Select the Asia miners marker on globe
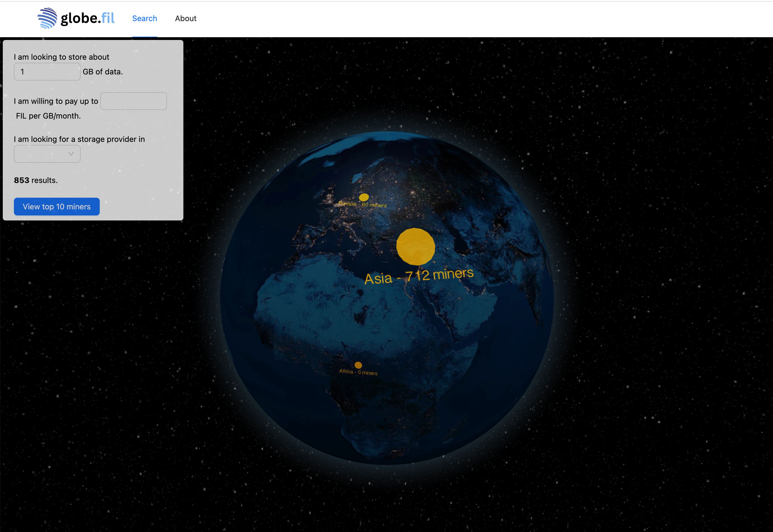Viewport: 773px width, 532px height. [x=415, y=246]
